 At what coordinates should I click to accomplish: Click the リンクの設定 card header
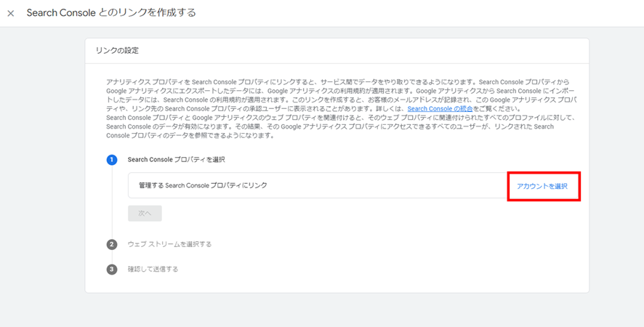[x=337, y=51]
